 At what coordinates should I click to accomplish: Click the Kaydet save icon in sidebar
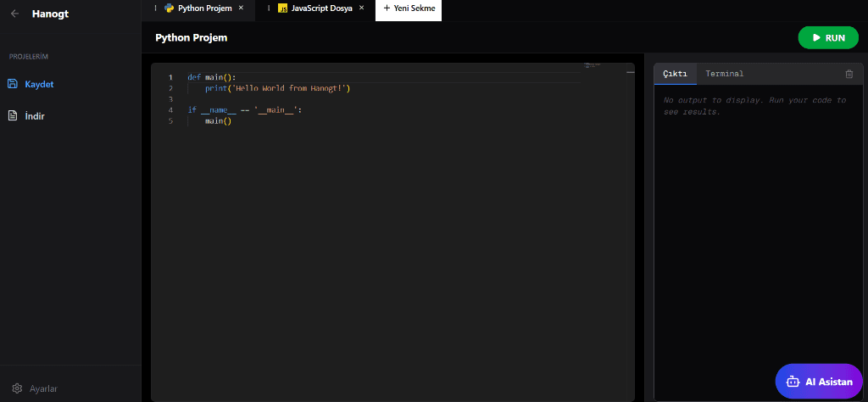[13, 84]
